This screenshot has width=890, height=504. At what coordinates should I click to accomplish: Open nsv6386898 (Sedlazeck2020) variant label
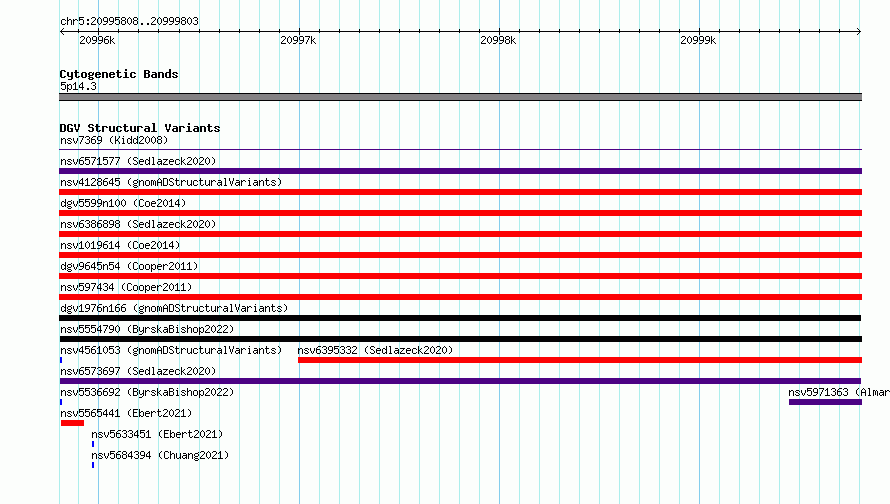[138, 224]
